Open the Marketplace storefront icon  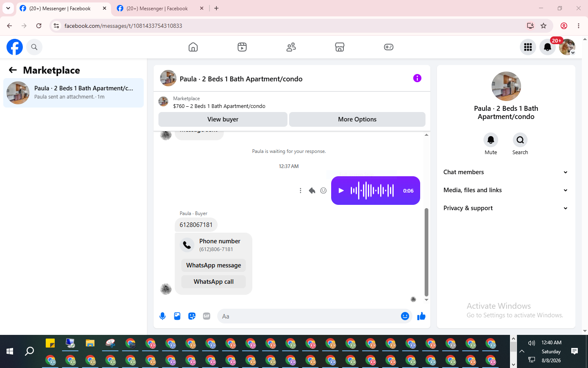click(340, 47)
